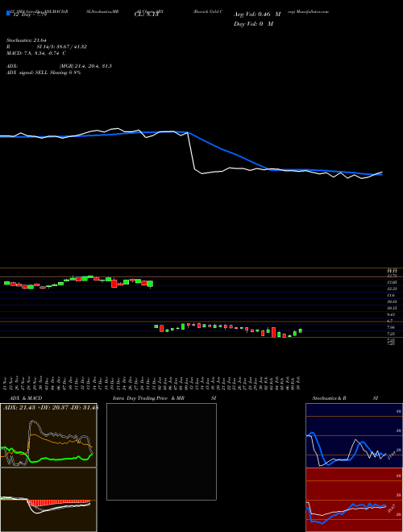
Task: Click the 'Avg Vol: 0.46 M' text
Action: [x=257, y=15]
